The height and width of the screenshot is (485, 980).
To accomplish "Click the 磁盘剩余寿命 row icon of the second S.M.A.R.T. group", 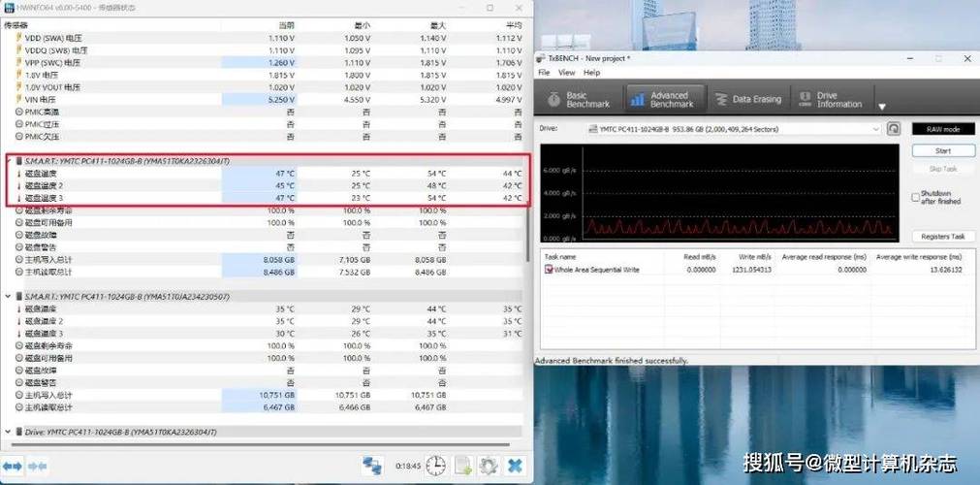I will 19,346.
